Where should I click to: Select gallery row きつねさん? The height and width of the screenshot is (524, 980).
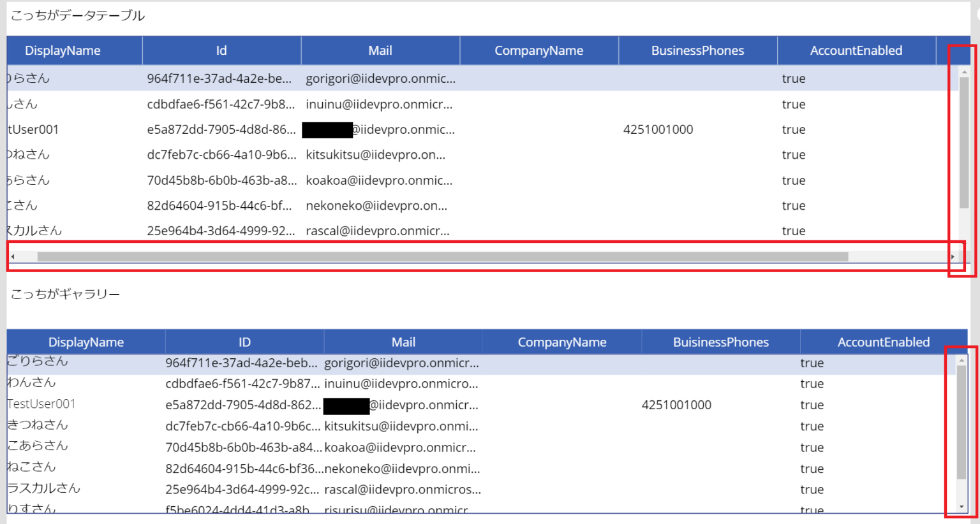[x=38, y=425]
